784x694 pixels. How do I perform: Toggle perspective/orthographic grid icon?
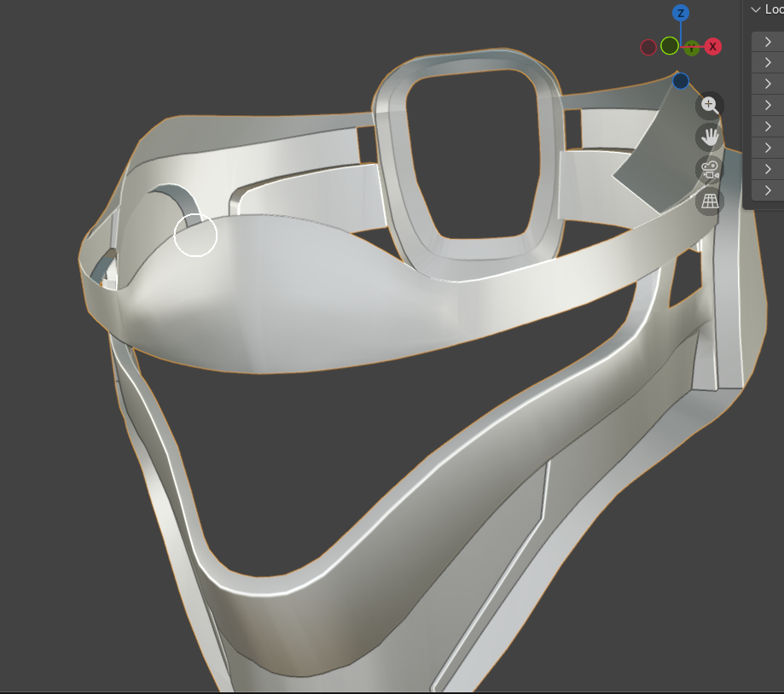click(710, 201)
